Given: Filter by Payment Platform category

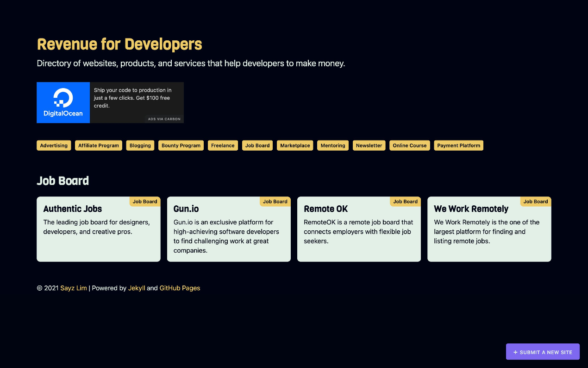Looking at the screenshot, I should click(458, 145).
